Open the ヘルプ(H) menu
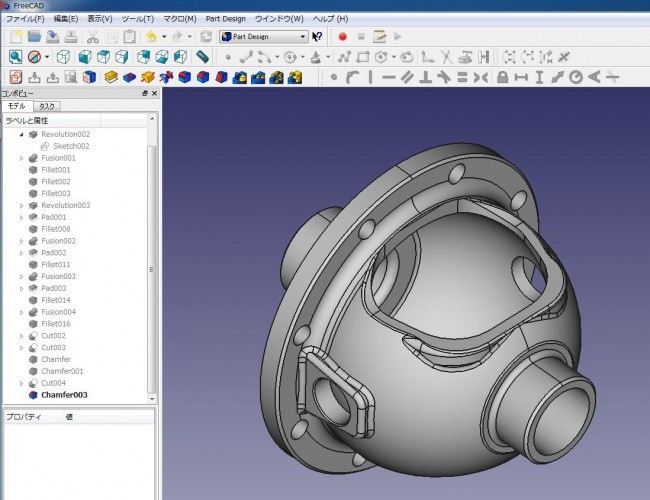This screenshot has width=650, height=500. (330, 19)
